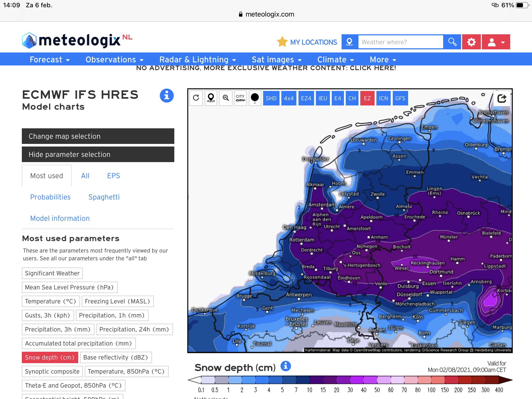Screen dimensions: 532x399
Task: Select Synoptic composite parameter
Action: pyautogui.click(x=52, y=371)
